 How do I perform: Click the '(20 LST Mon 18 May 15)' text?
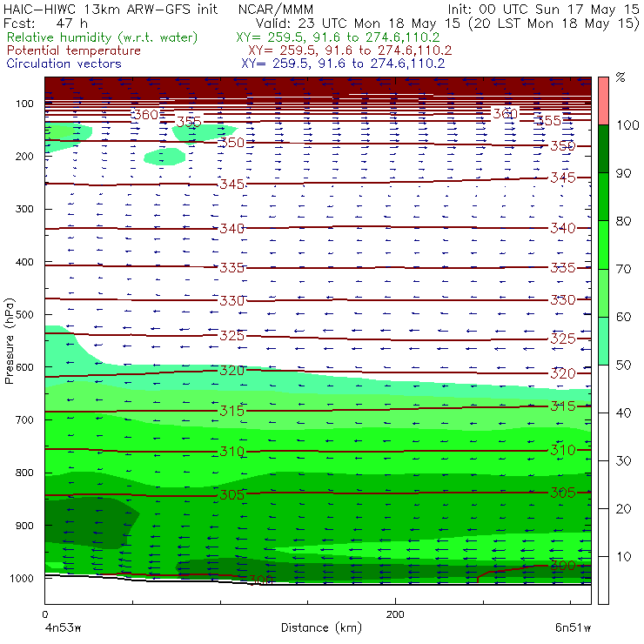click(553, 23)
